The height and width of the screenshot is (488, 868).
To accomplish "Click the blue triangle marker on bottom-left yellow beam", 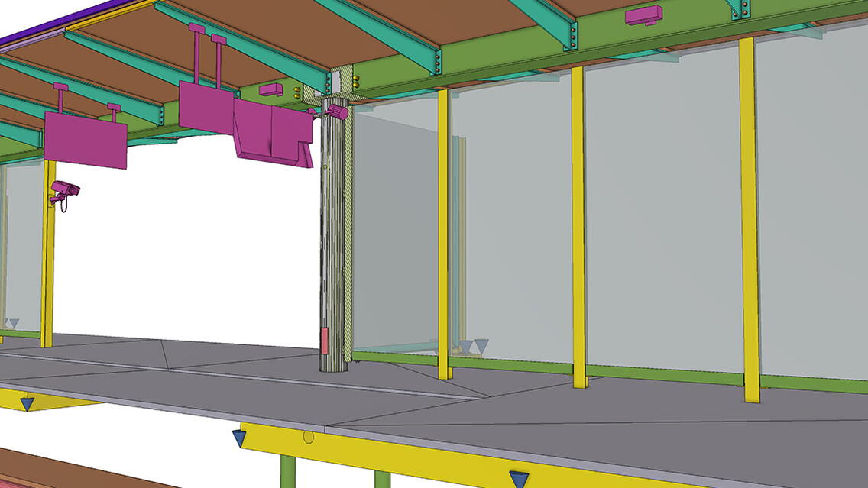I will [x=28, y=403].
